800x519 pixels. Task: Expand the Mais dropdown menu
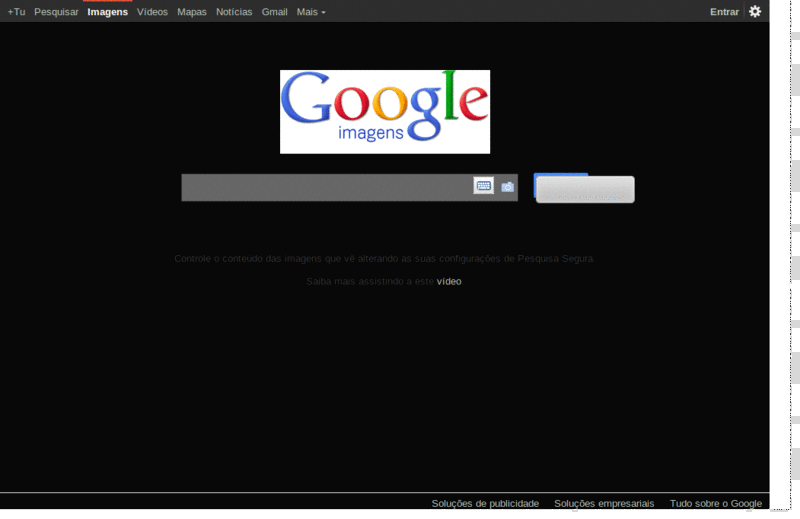pyautogui.click(x=311, y=12)
